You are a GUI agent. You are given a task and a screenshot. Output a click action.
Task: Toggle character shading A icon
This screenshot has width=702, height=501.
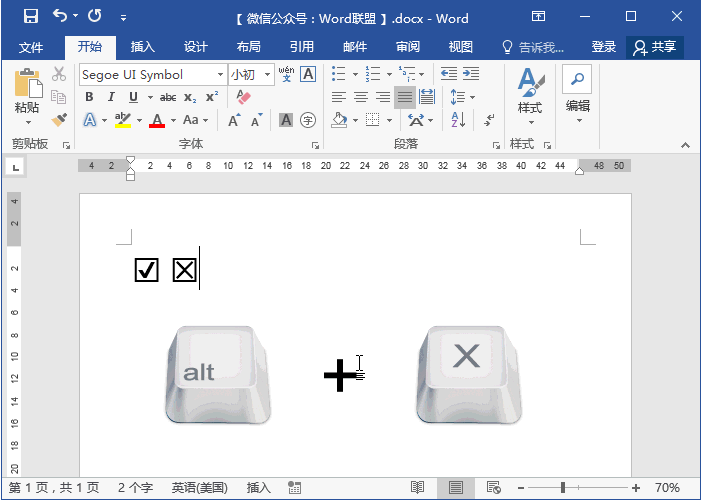click(x=286, y=120)
